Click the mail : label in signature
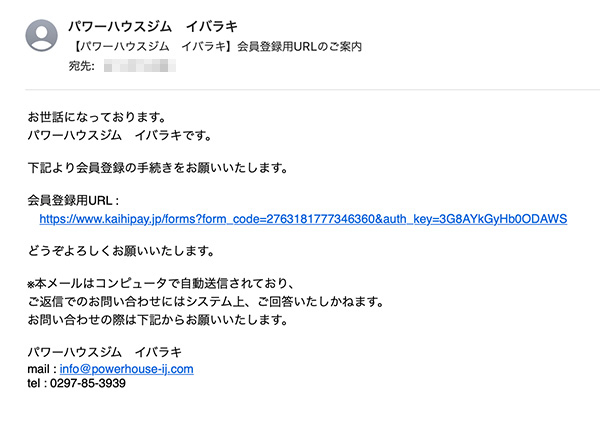The width and height of the screenshot is (600, 444). pyautogui.click(x=42, y=369)
